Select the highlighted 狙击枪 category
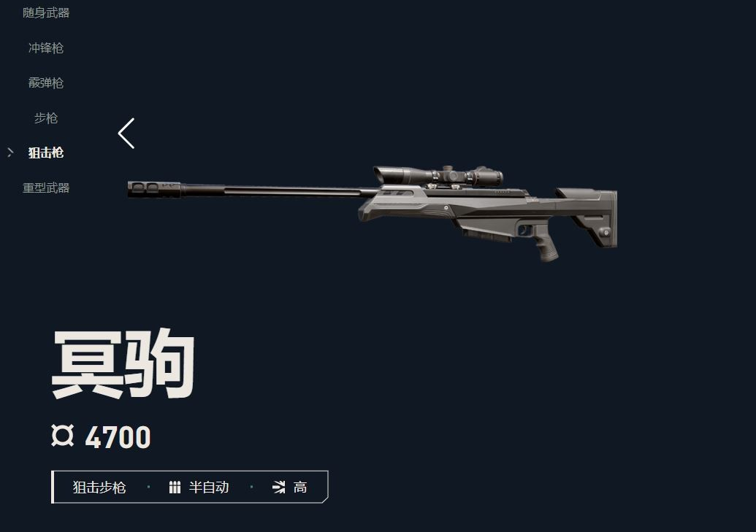The image size is (756, 532). [x=46, y=153]
